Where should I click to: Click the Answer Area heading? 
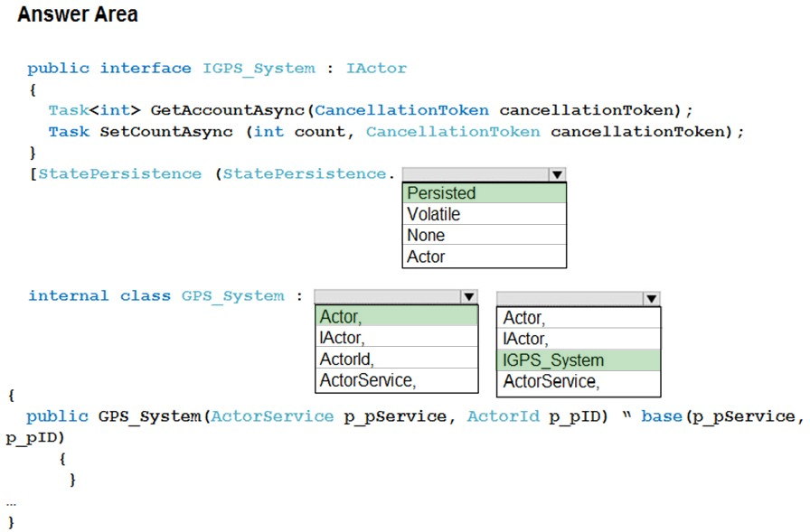click(x=78, y=14)
